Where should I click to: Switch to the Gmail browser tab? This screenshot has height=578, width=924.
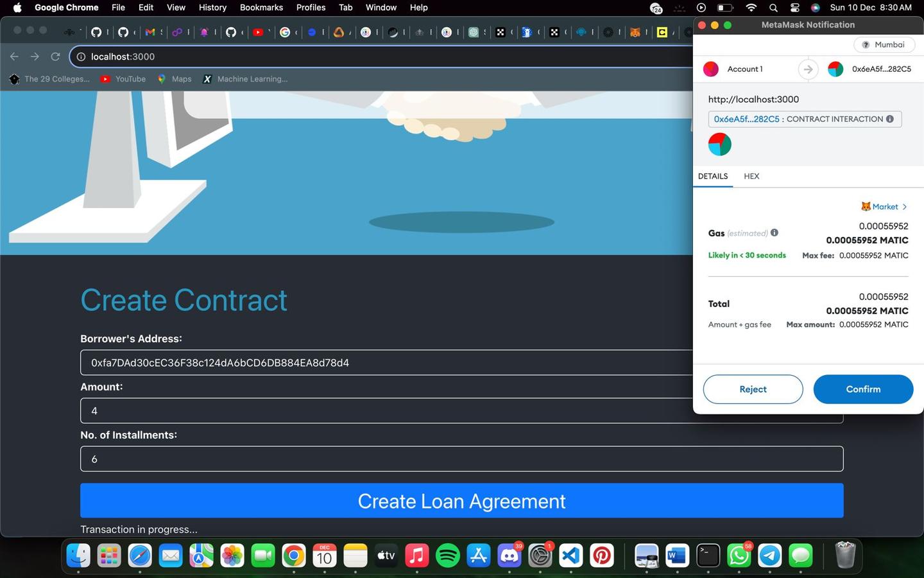[x=150, y=32]
